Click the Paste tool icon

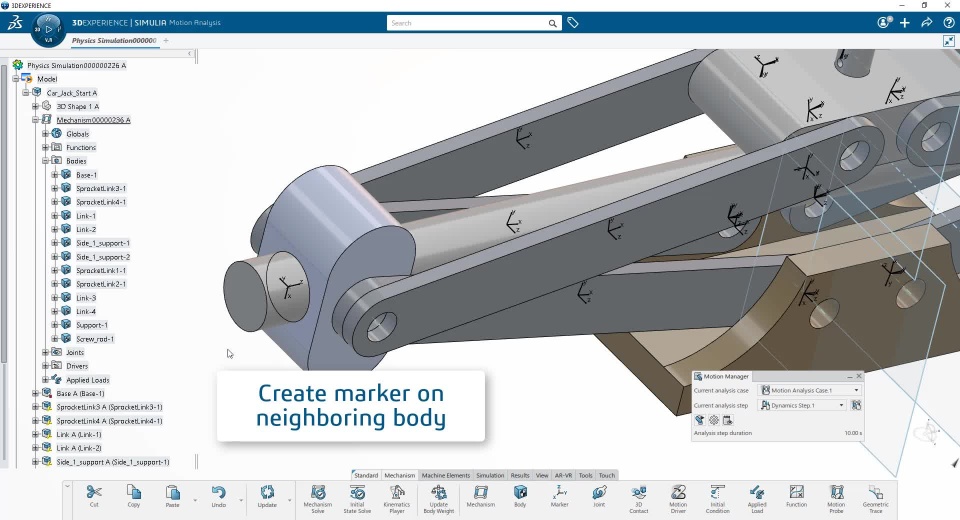(x=173, y=492)
